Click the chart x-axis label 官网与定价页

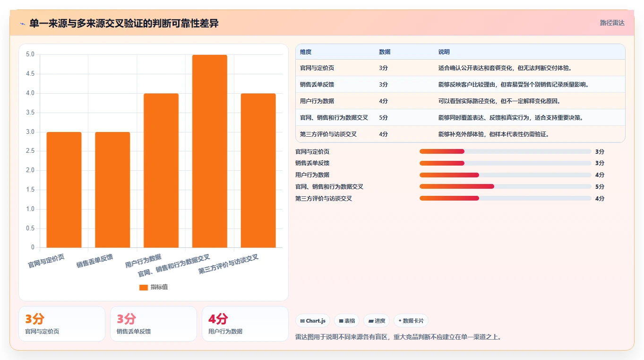tap(46, 261)
